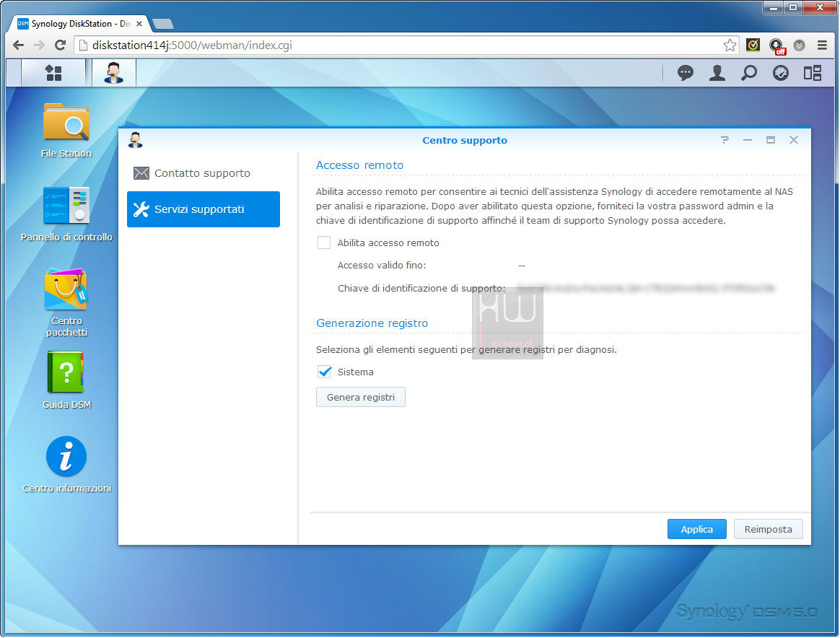
Task: Open the notifications speech bubble icon
Action: tap(685, 73)
